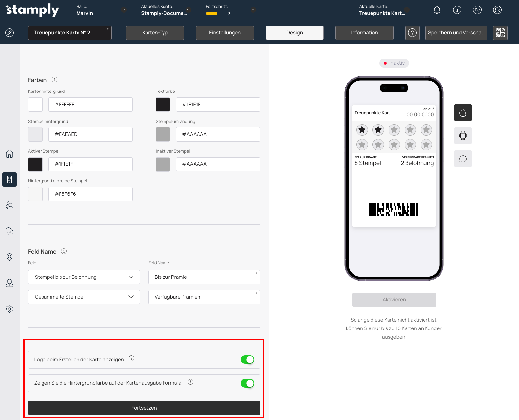Disable Hintergrundfarbe auf Kartenausgabe Formular switch
The width and height of the screenshot is (519, 420).
click(x=247, y=383)
